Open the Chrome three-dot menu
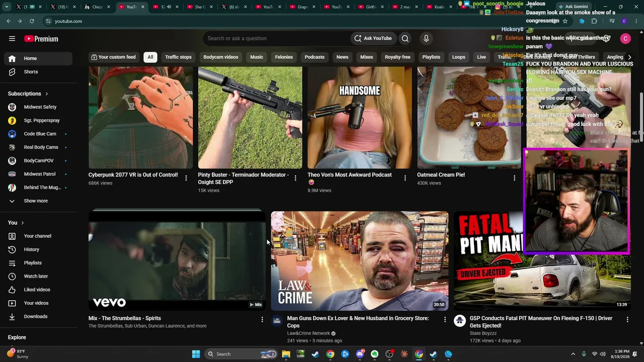Screen dimensions: 644x362 point(637,21)
